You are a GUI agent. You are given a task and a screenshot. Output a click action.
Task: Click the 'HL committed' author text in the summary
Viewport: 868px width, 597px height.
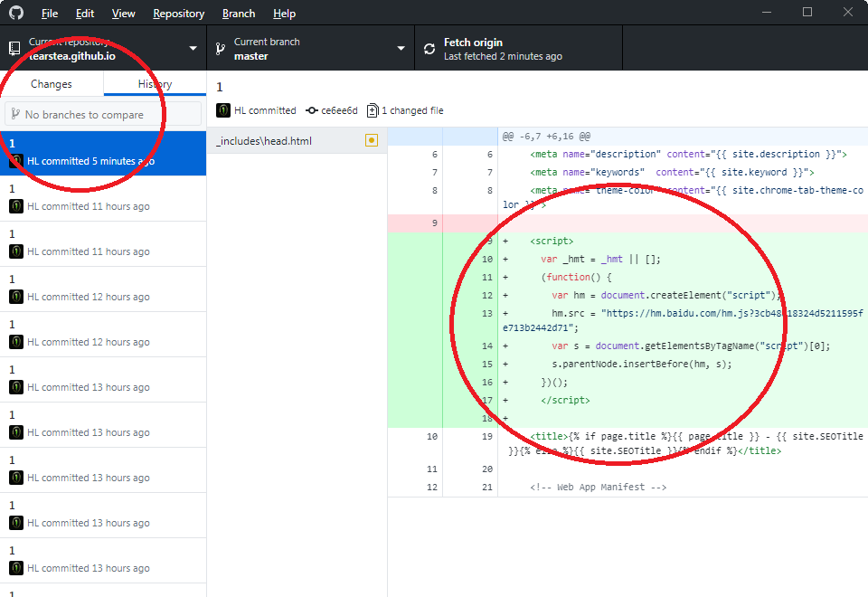click(265, 110)
